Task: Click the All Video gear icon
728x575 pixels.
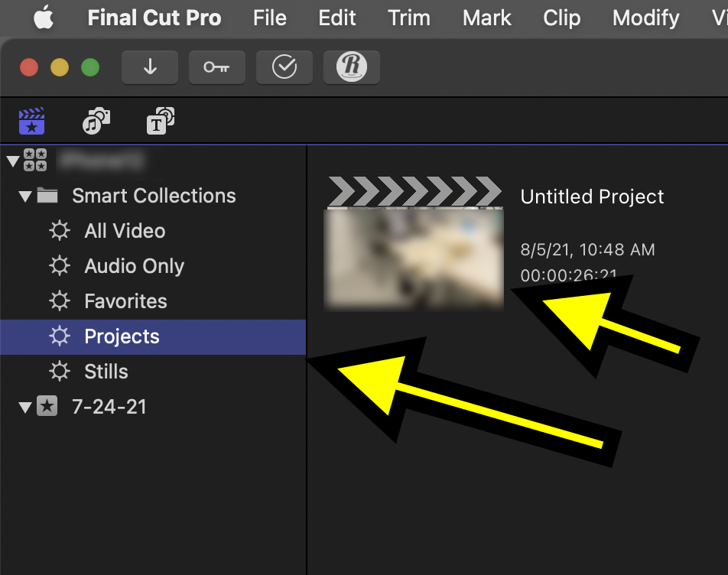Action: click(x=60, y=231)
